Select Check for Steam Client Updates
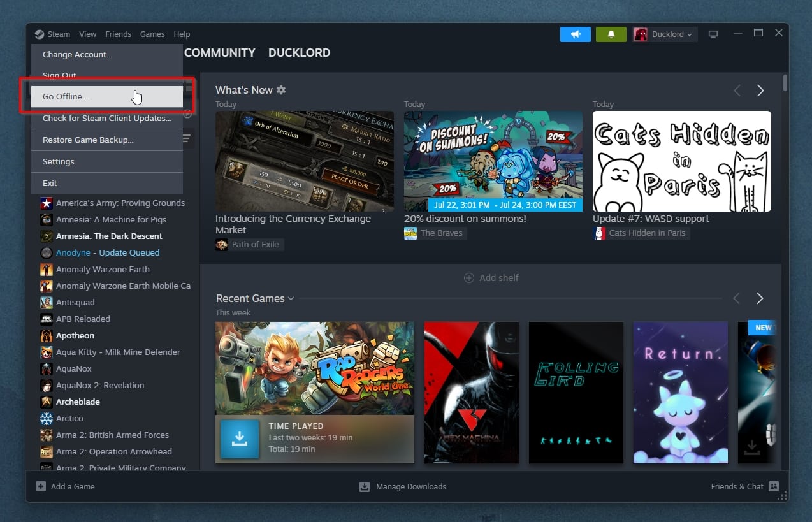Viewport: 812px width, 522px height. coord(107,118)
